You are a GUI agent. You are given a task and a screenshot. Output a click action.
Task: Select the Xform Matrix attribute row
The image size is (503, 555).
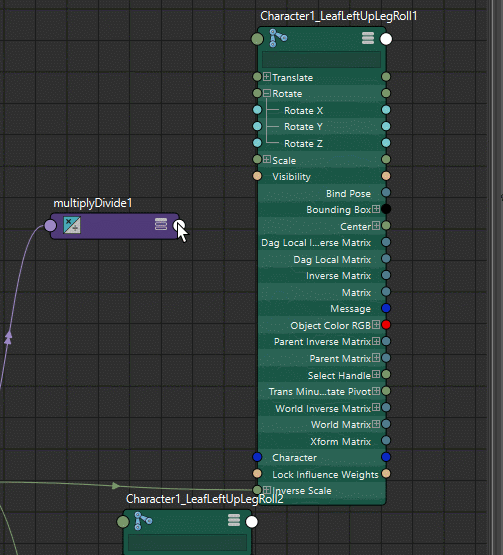click(x=322, y=441)
